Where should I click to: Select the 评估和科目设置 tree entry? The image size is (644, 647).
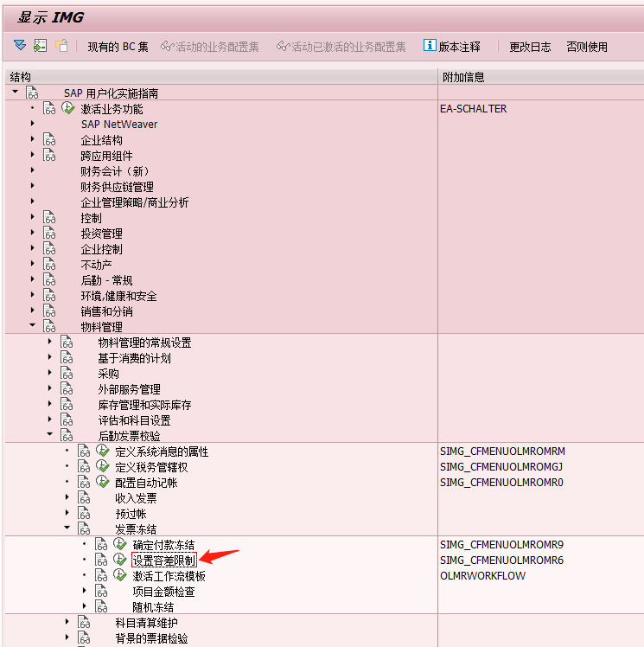pos(134,420)
